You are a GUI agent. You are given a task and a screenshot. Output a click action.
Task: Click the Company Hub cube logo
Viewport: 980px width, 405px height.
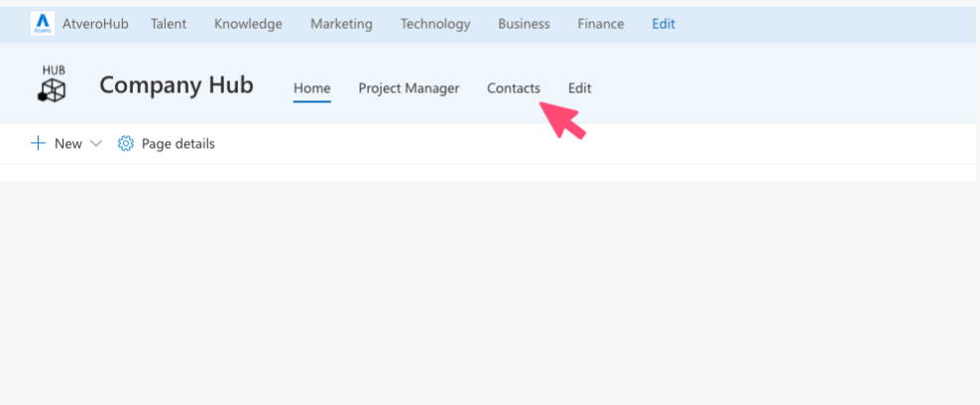(53, 83)
